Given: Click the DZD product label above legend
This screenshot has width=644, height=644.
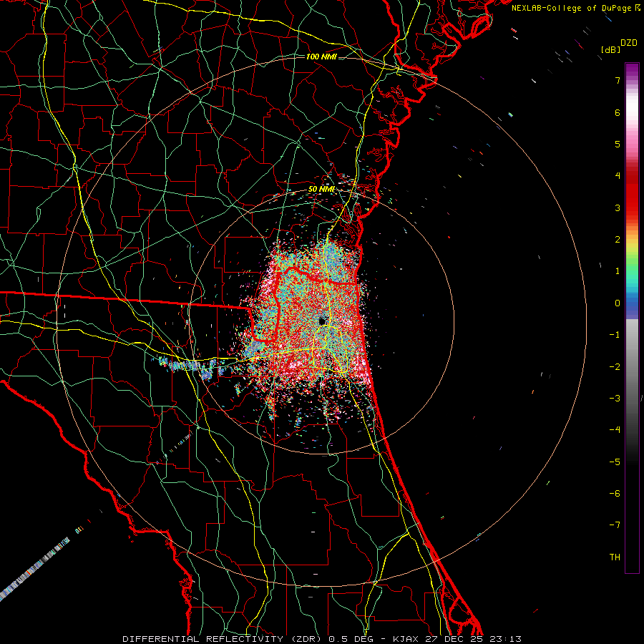Looking at the screenshot, I should pyautogui.click(x=628, y=43).
